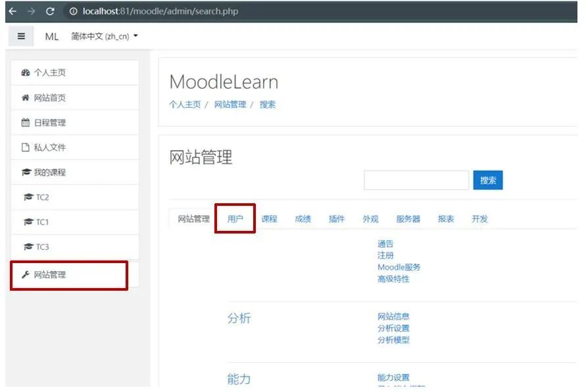Open the 通告 settings link
586x392 pixels.
pos(385,244)
